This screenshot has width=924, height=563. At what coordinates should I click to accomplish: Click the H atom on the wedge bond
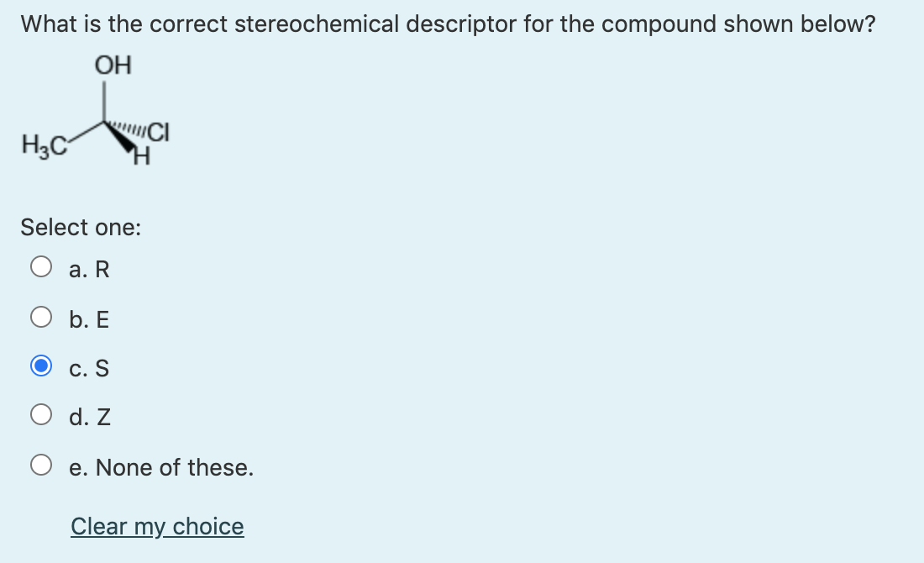coord(141,156)
